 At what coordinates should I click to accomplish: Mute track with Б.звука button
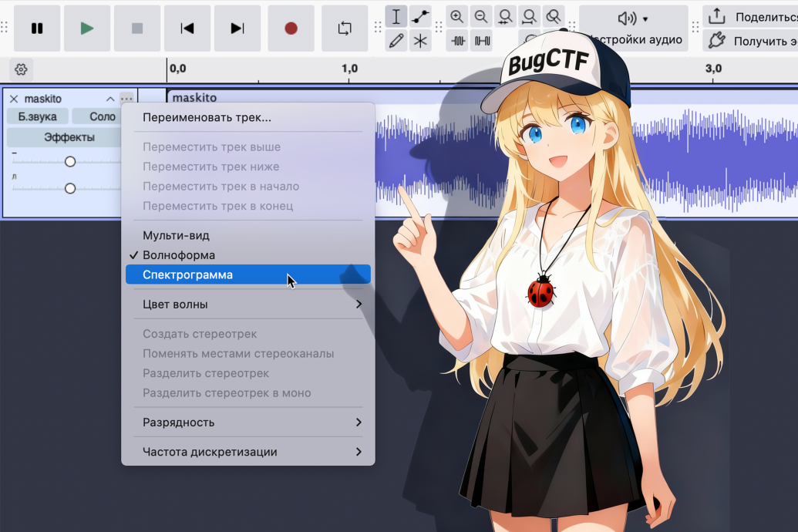pyautogui.click(x=37, y=116)
